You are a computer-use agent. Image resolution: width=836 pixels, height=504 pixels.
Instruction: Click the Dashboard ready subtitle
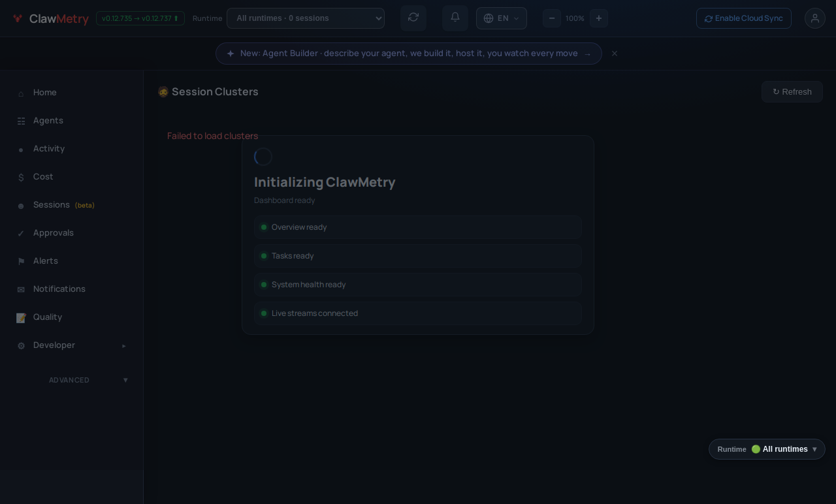pos(285,200)
